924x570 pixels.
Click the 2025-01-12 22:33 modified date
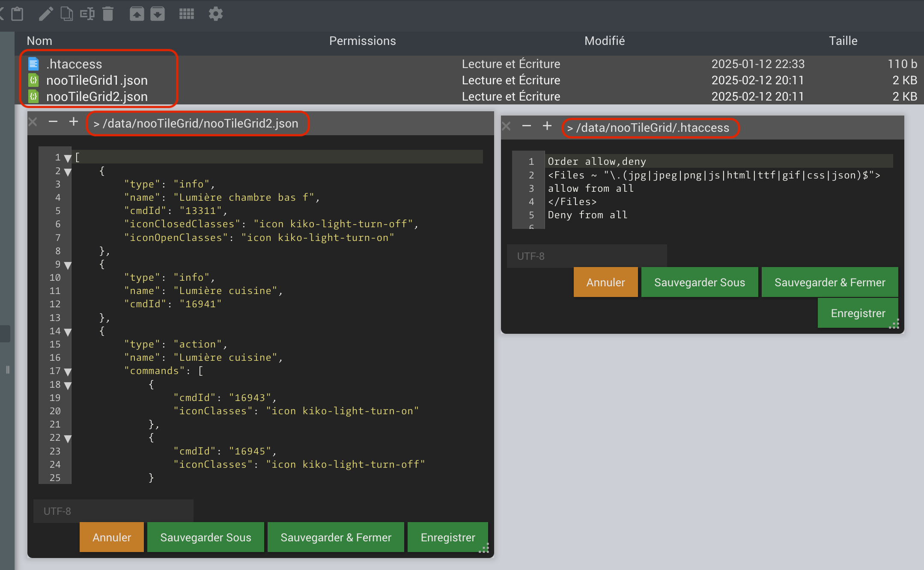tap(758, 64)
